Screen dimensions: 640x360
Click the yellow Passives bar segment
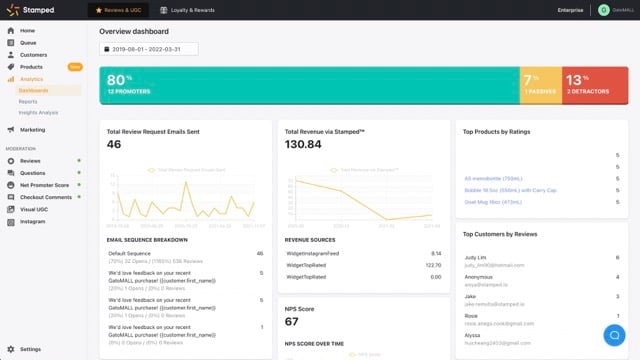[x=541, y=85]
